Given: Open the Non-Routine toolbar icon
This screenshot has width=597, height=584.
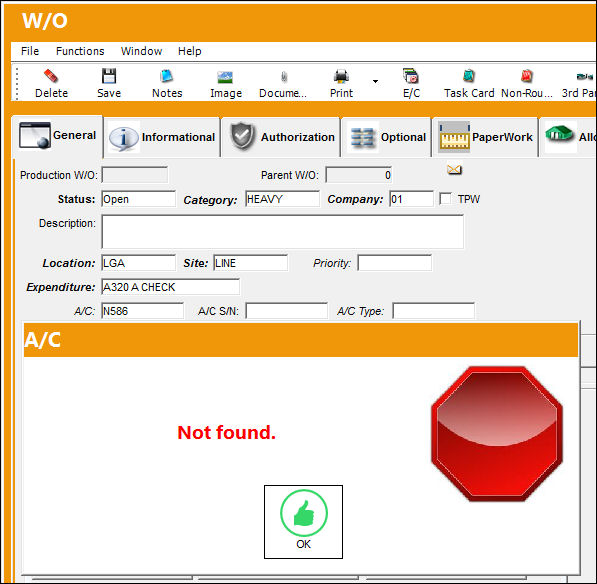Looking at the screenshot, I should 527,76.
